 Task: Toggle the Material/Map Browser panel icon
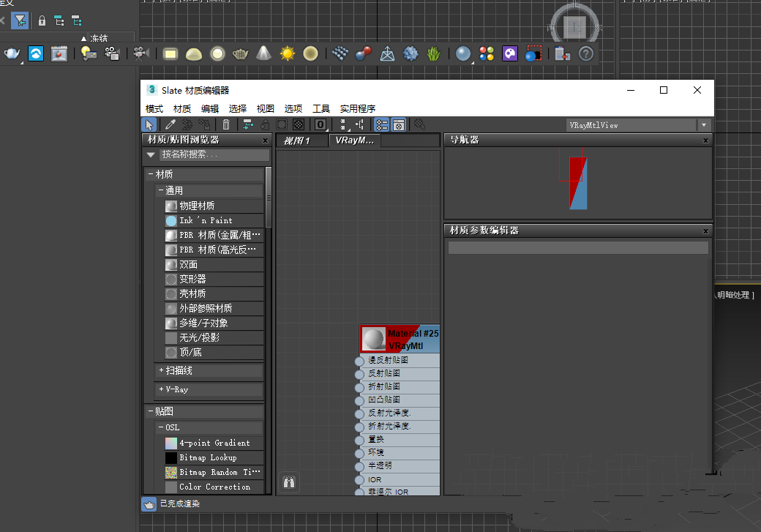point(382,124)
